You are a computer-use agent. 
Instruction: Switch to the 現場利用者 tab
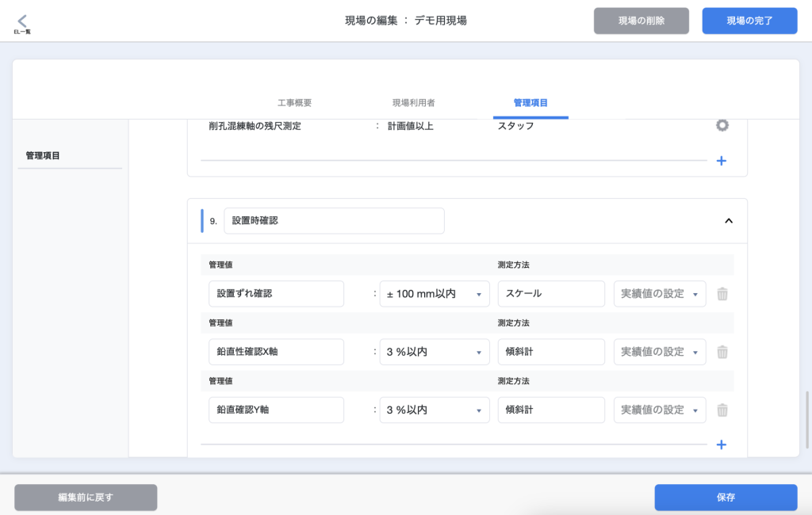pyautogui.click(x=413, y=103)
